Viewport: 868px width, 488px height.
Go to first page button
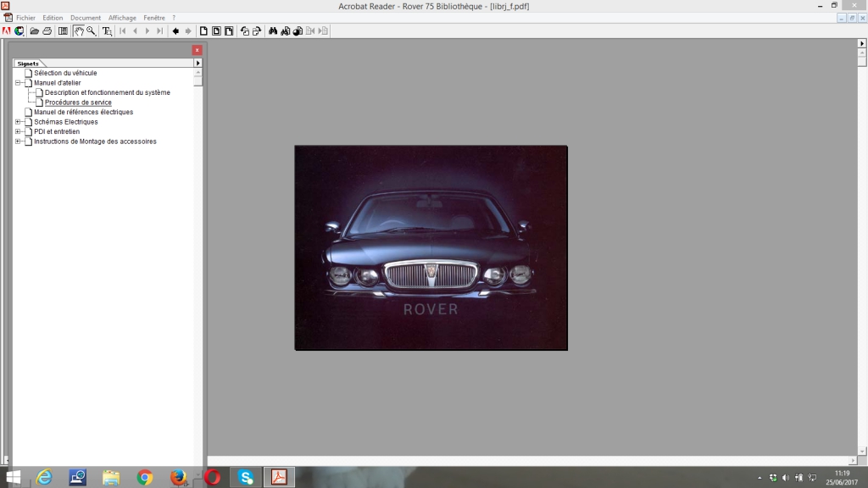coord(123,31)
